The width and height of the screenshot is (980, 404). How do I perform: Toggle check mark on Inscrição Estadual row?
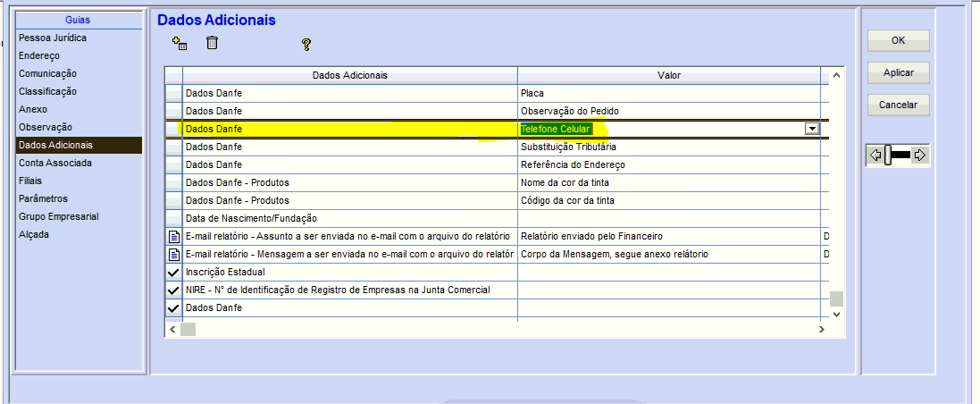173,272
